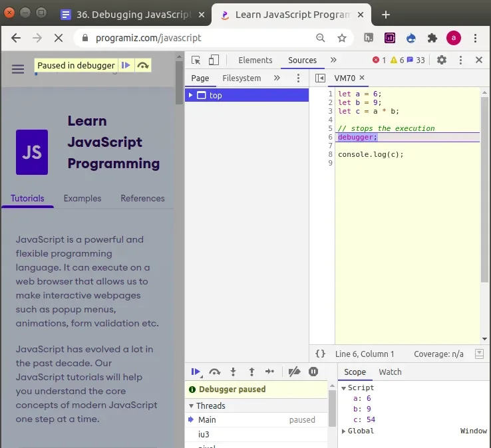Bookmark this page with the star
491x448 pixels.
pyautogui.click(x=341, y=38)
